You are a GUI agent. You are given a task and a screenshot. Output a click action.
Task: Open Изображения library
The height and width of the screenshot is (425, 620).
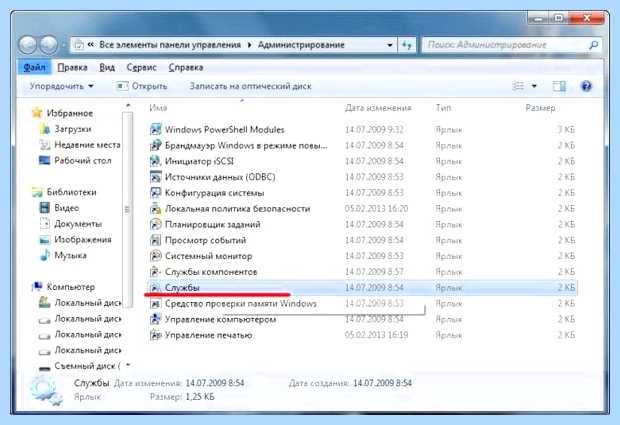click(83, 240)
